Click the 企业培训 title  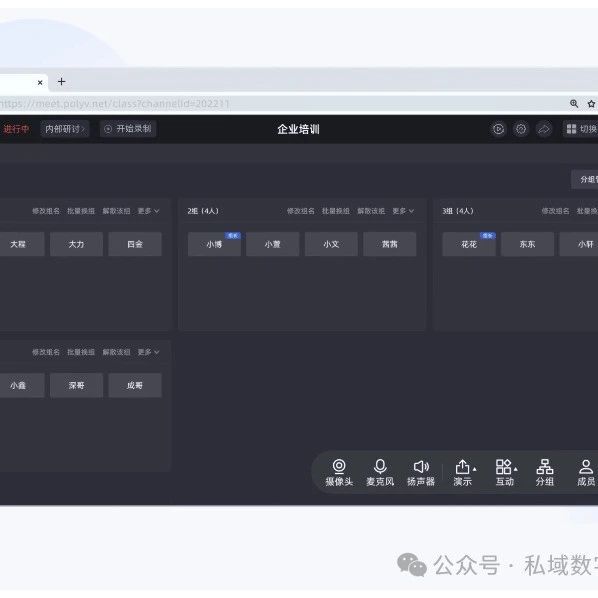click(x=298, y=129)
